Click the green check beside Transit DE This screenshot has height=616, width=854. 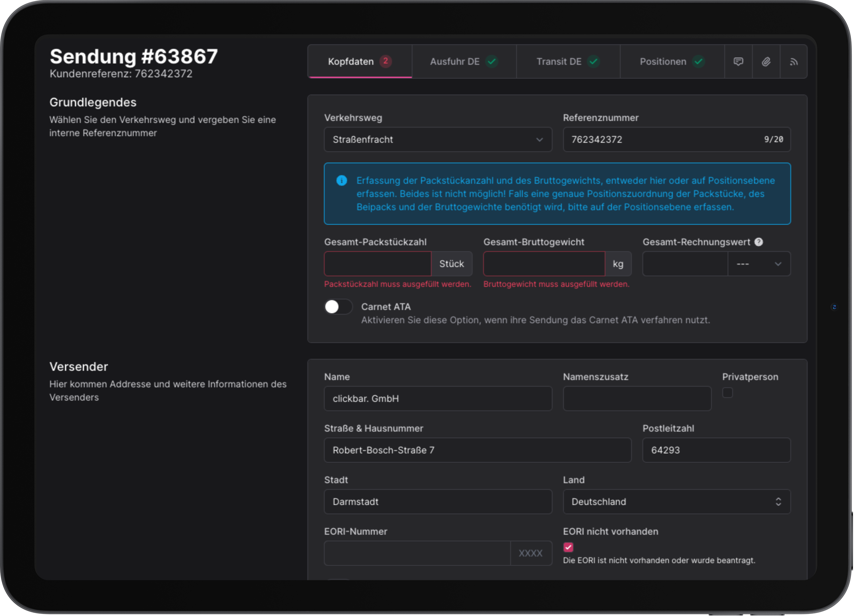click(x=593, y=61)
